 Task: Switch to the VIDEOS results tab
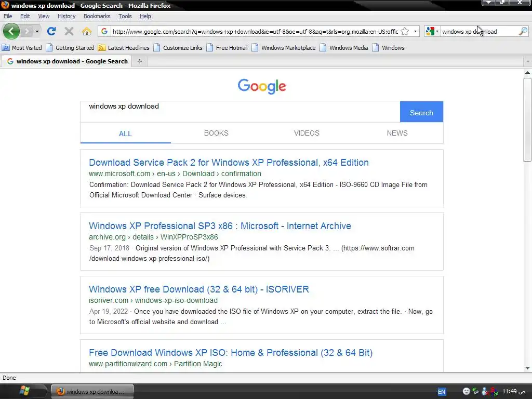(307, 133)
